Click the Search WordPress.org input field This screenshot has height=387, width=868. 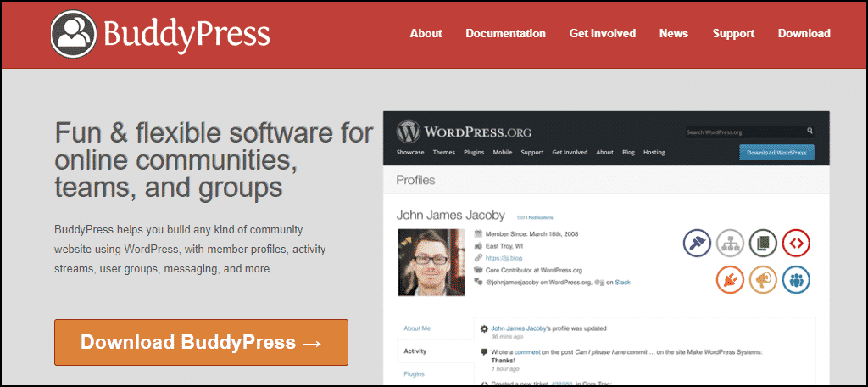[744, 132]
